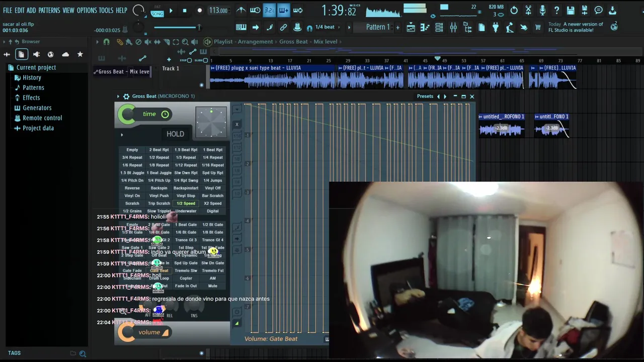The image size is (644, 362).
Task: Toggle the note/clip grouping link icon
Action: coord(284,27)
